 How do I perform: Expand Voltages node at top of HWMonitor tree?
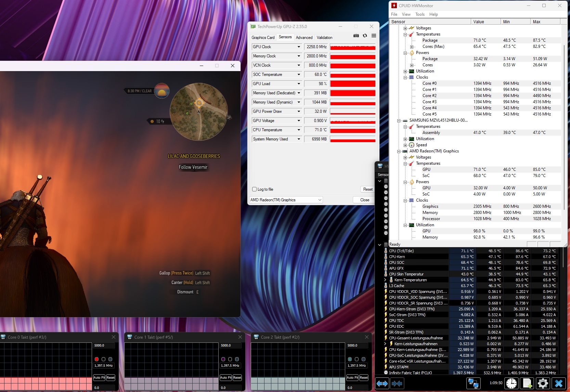click(405, 28)
